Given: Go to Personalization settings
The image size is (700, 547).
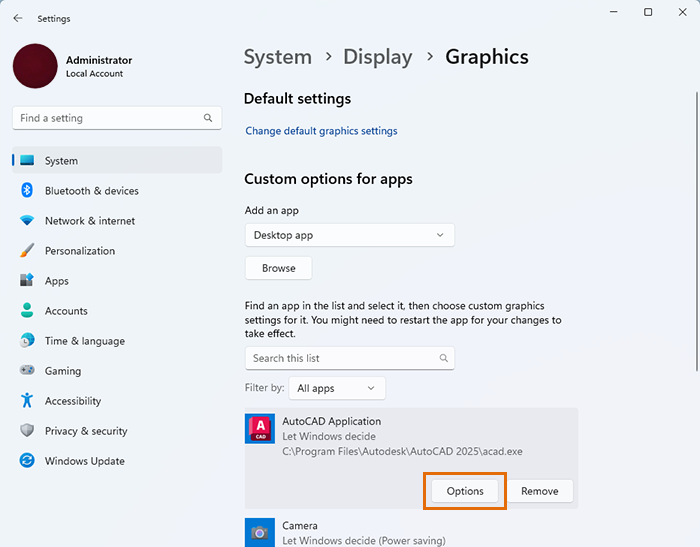Looking at the screenshot, I should (79, 251).
